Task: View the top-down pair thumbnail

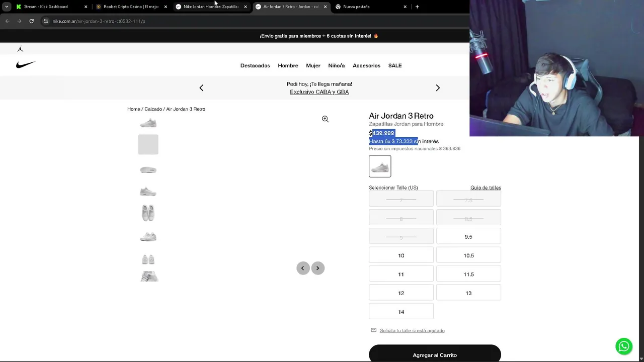Action: tap(148, 213)
